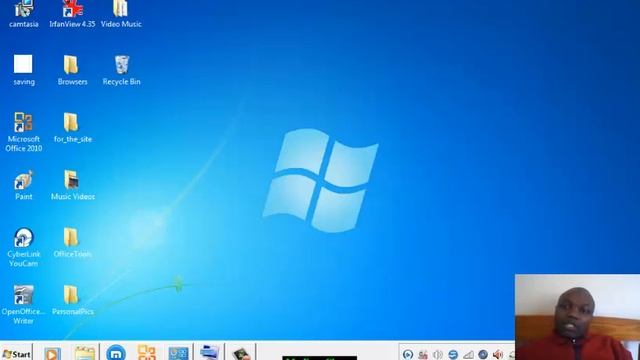
Task: Open the network signal tray icon
Action: (468, 355)
